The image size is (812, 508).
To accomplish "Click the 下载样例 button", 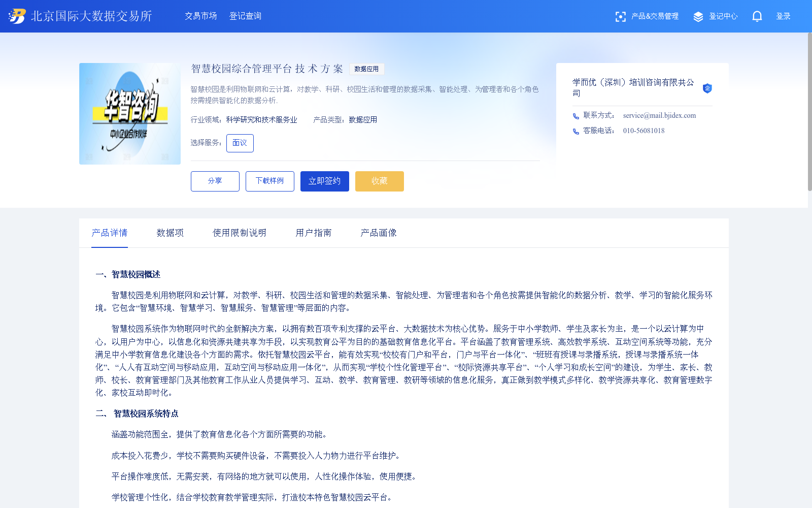I will [x=270, y=181].
